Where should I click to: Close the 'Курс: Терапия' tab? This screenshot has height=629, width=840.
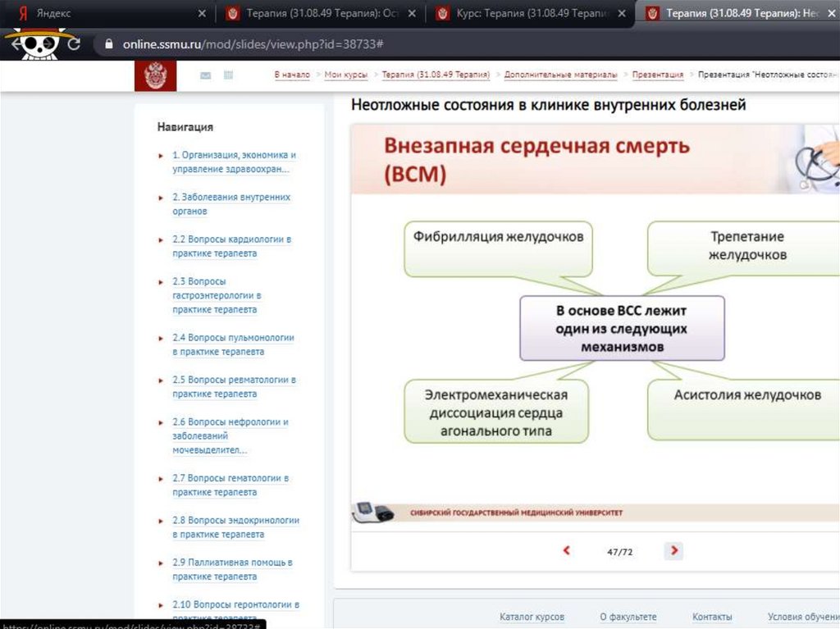coord(622,13)
